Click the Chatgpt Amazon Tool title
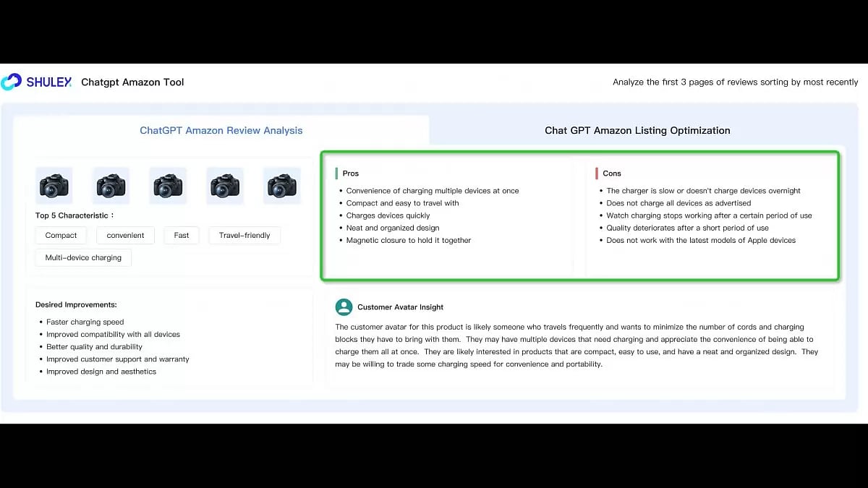This screenshot has height=488, width=868. pyautogui.click(x=132, y=82)
